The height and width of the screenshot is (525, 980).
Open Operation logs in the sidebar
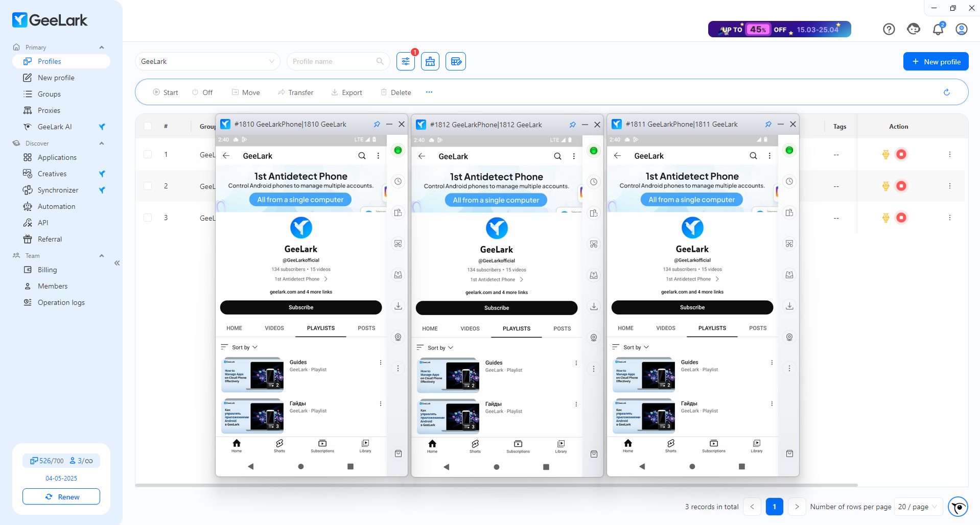point(61,302)
